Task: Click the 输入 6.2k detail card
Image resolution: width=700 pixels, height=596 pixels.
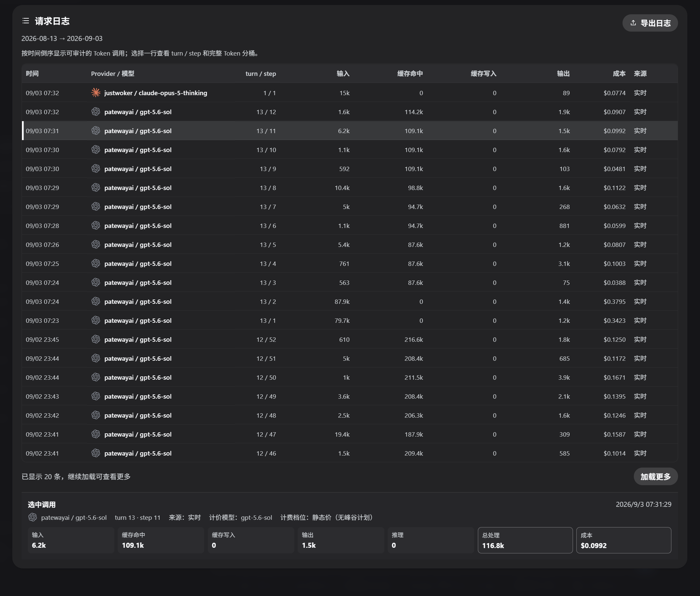Action: pos(71,540)
